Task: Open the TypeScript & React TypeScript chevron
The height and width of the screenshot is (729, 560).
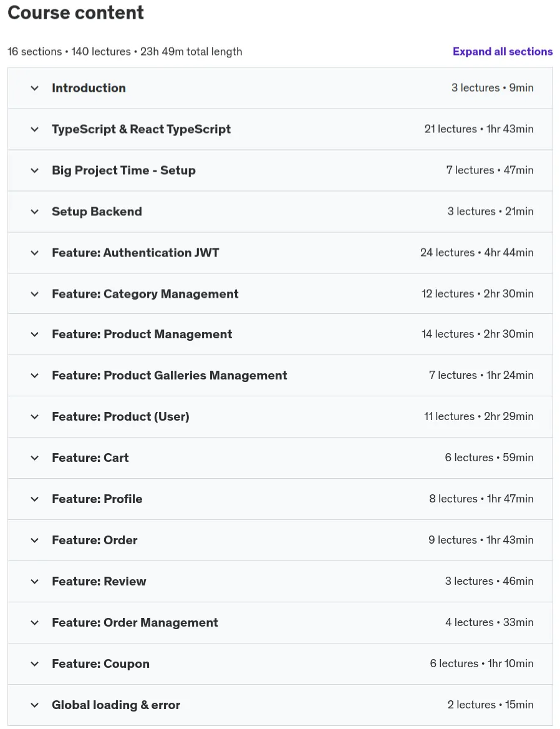Action: coord(35,129)
